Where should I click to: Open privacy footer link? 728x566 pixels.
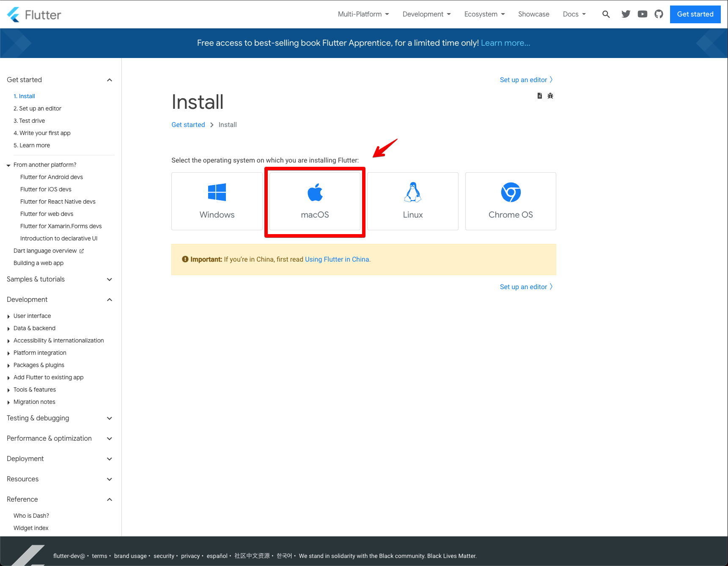190,556
